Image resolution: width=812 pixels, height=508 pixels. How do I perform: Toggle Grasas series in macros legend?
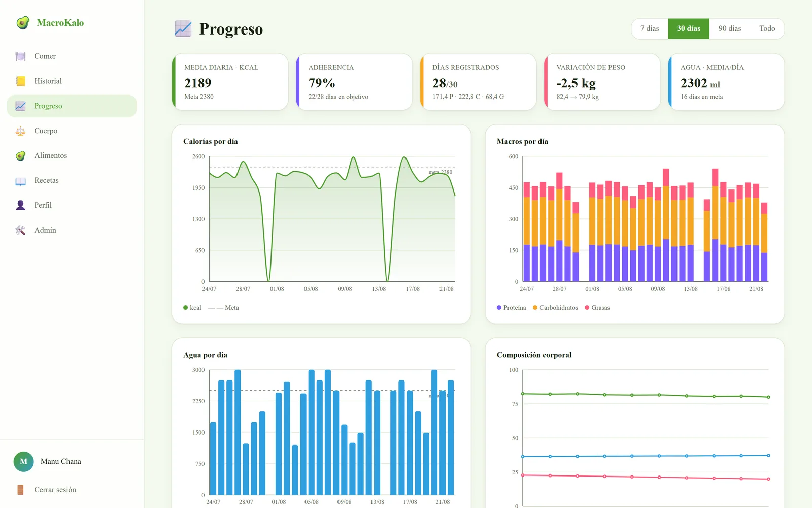click(x=597, y=308)
